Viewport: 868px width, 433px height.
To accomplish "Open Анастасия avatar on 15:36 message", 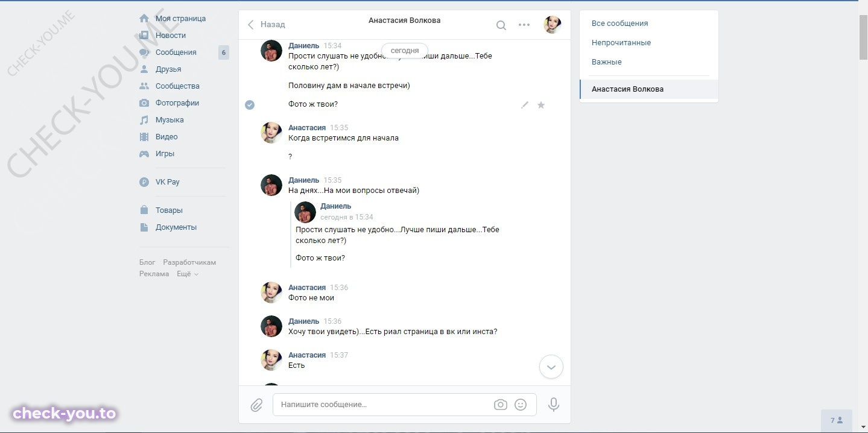I will coord(271,292).
